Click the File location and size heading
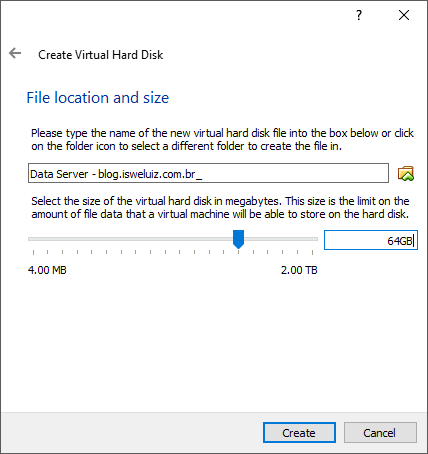Screen dimensions: 428x454 pyautogui.click(x=98, y=98)
